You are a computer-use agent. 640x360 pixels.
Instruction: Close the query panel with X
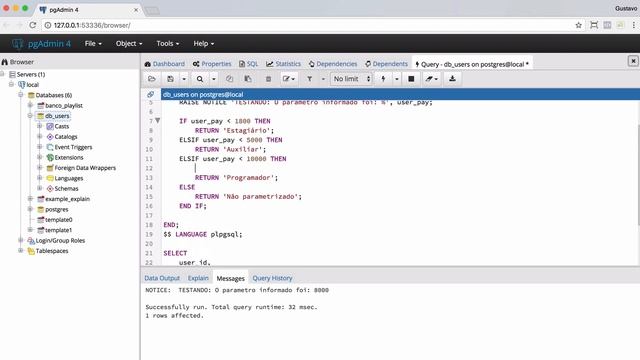click(x=633, y=61)
